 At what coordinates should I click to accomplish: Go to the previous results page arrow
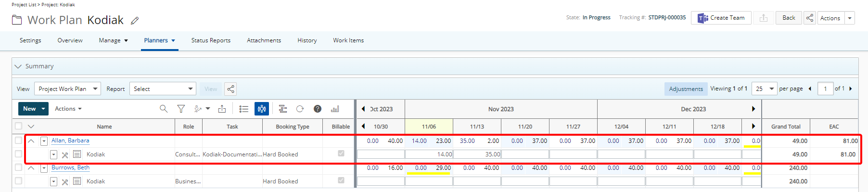(810, 89)
